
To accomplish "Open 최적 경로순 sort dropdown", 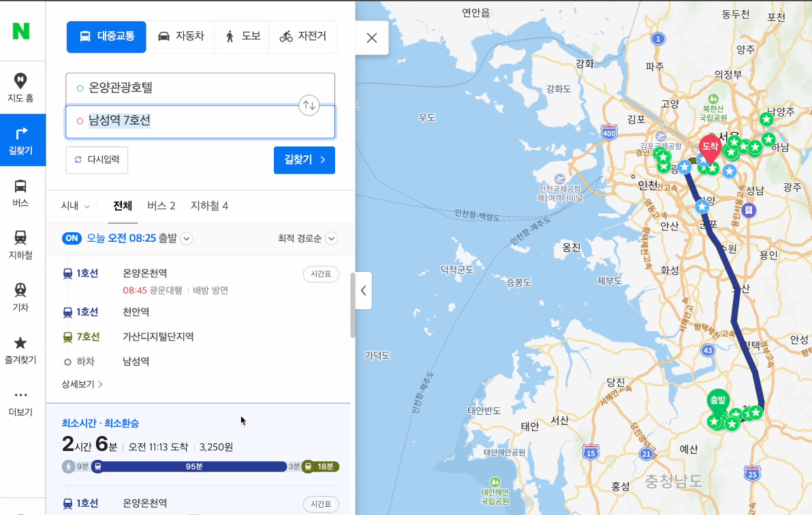I will (x=308, y=238).
